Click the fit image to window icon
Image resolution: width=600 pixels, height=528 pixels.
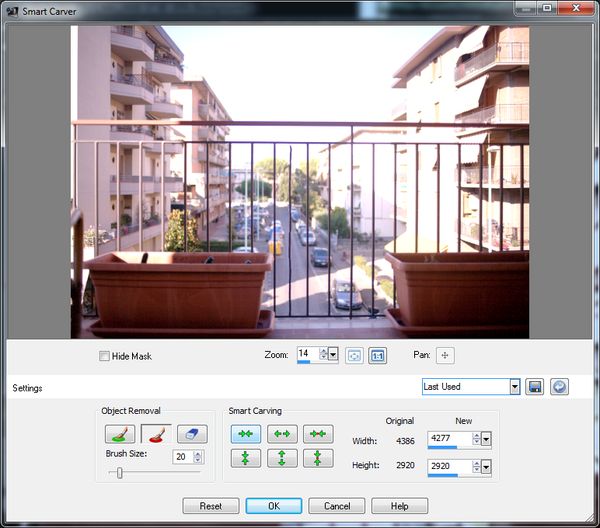click(354, 355)
